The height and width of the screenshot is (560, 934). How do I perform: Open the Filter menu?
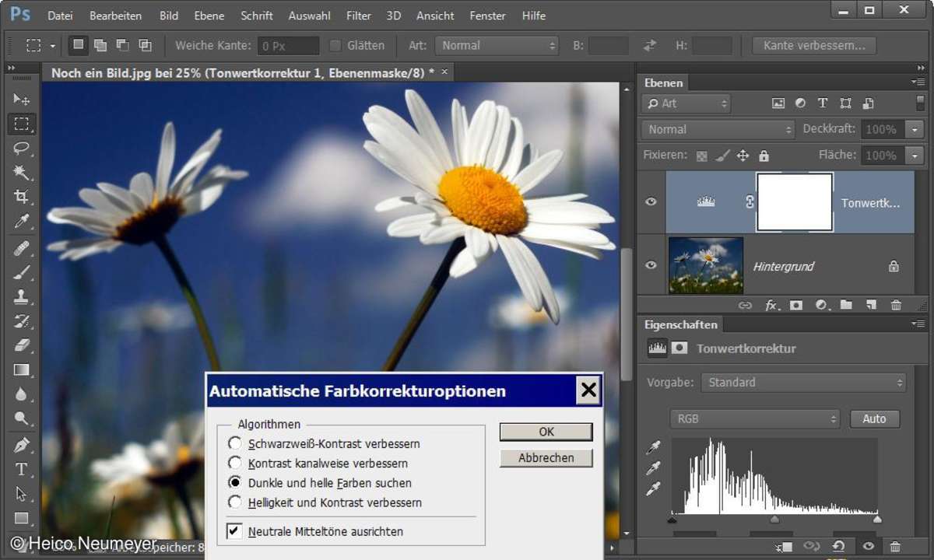358,16
